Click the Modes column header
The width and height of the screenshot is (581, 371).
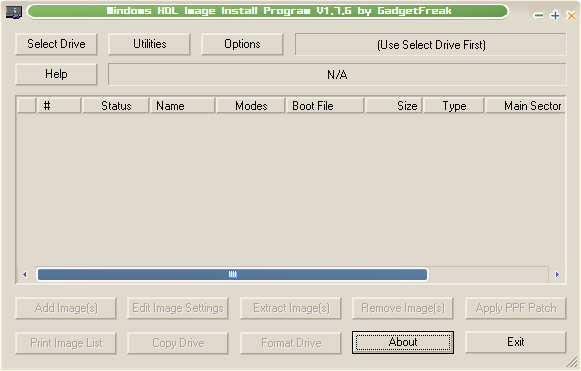[x=250, y=106]
